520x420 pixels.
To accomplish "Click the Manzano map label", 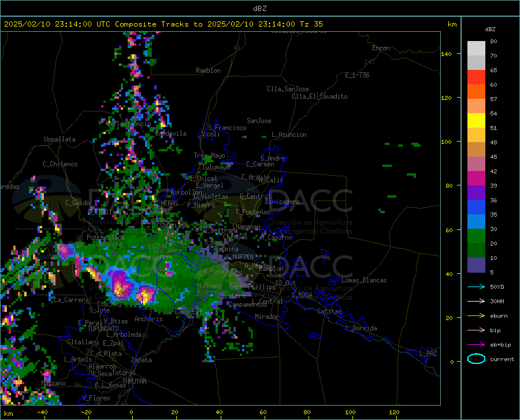I will pos(53,383).
